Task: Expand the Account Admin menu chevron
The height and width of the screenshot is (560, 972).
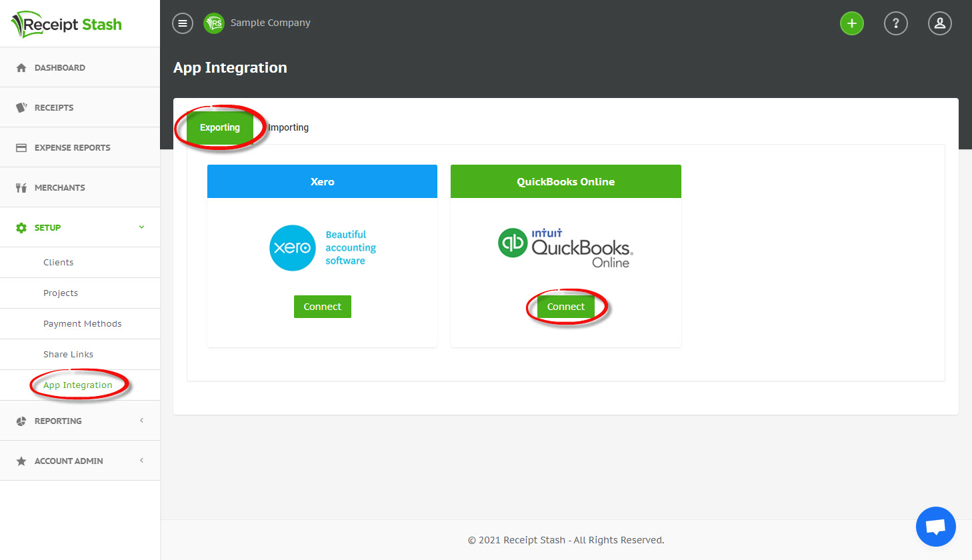Action: (141, 461)
